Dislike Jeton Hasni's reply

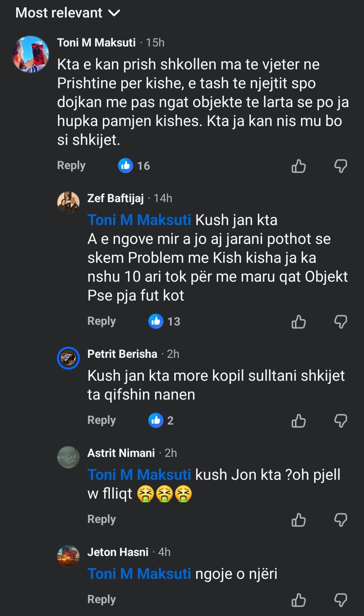(340, 600)
